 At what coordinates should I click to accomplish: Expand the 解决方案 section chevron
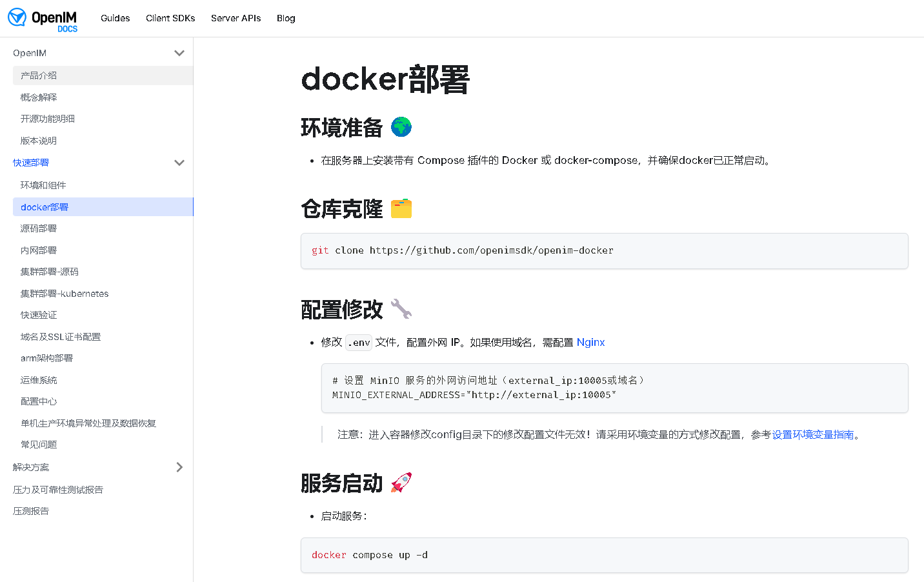(x=179, y=467)
